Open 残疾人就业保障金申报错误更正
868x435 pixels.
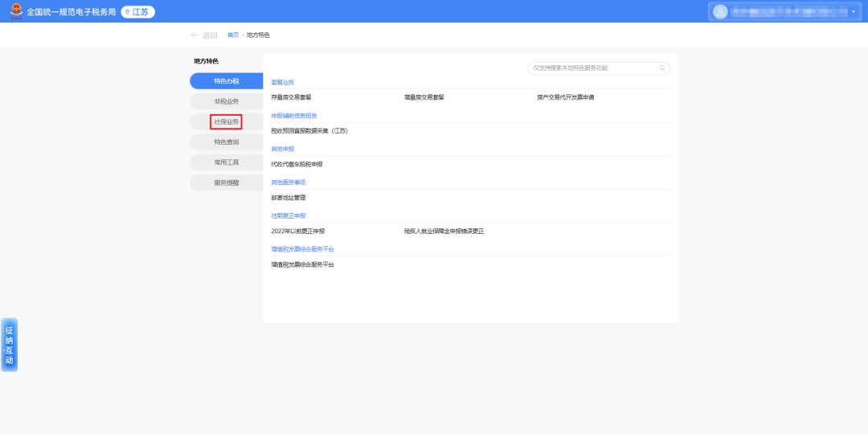[x=444, y=231]
